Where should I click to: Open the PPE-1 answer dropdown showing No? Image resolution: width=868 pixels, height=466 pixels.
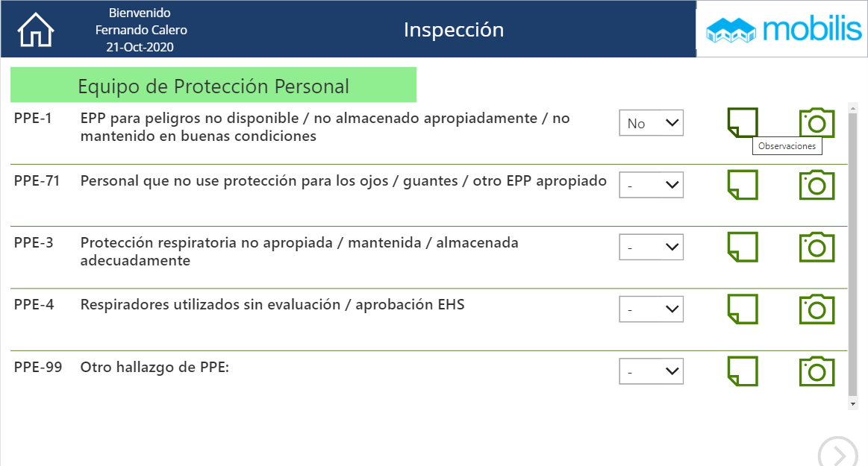point(651,123)
